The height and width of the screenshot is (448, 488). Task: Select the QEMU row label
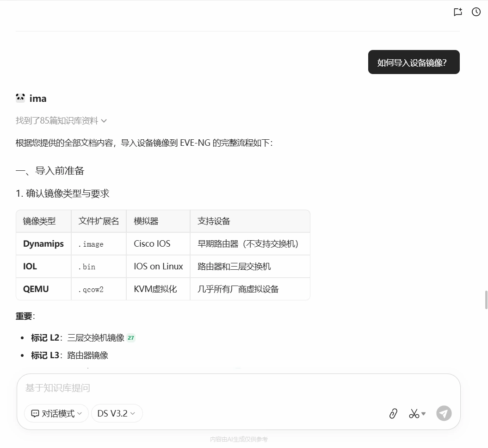click(x=36, y=289)
